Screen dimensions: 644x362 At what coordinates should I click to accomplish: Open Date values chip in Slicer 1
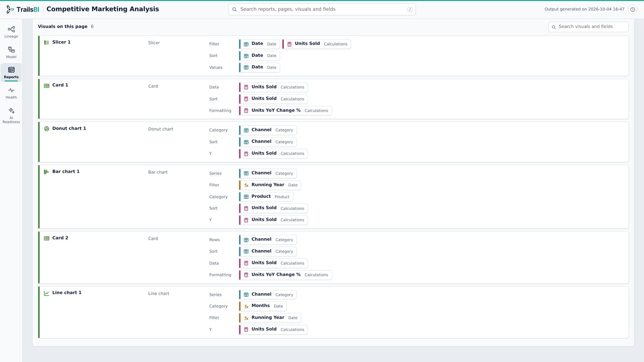(x=260, y=68)
